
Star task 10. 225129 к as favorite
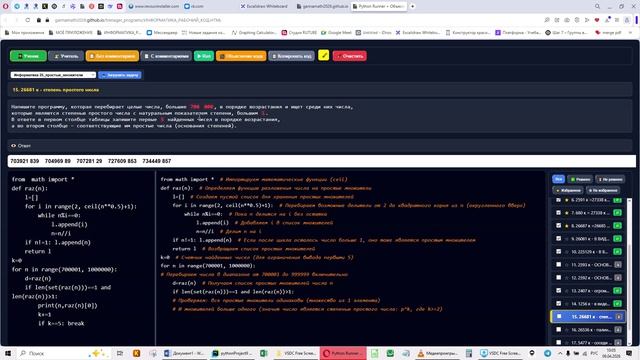pyautogui.click(x=567, y=251)
